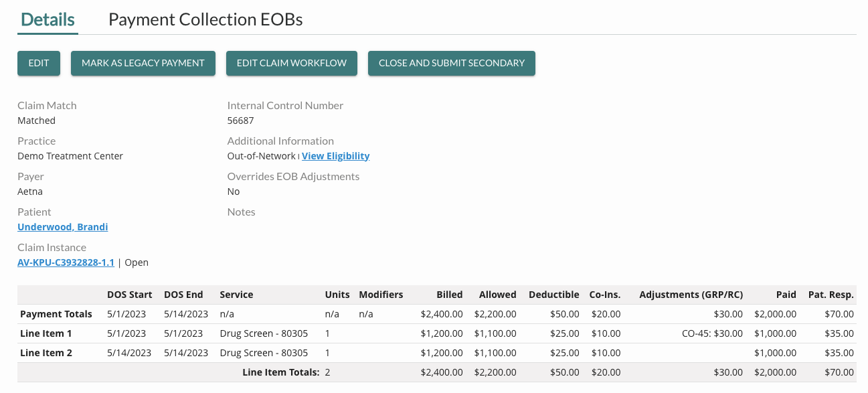
Task: Click the Billed column header
Action: [x=449, y=295]
